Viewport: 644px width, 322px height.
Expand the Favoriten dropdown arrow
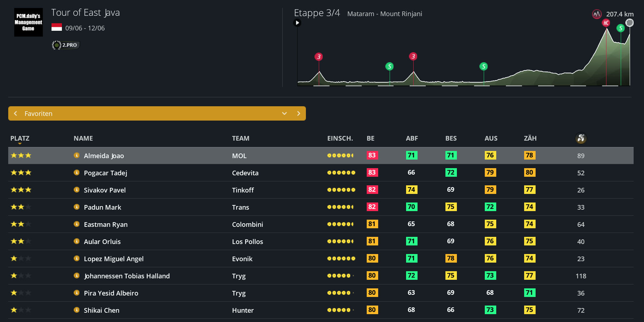(x=284, y=113)
